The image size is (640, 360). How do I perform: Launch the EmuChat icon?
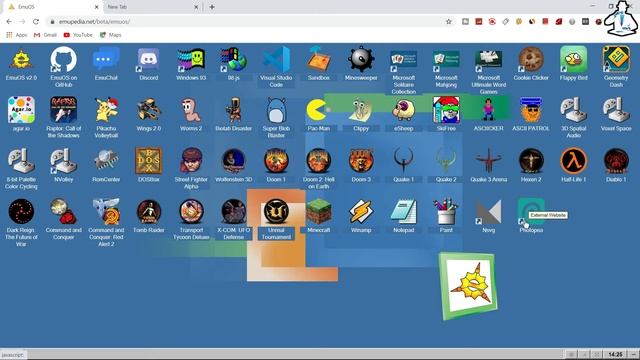click(106, 60)
